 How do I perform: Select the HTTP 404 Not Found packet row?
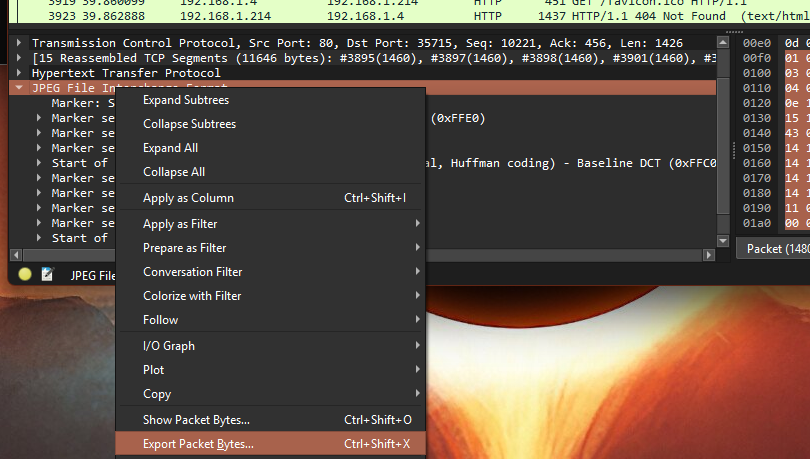pos(400,17)
